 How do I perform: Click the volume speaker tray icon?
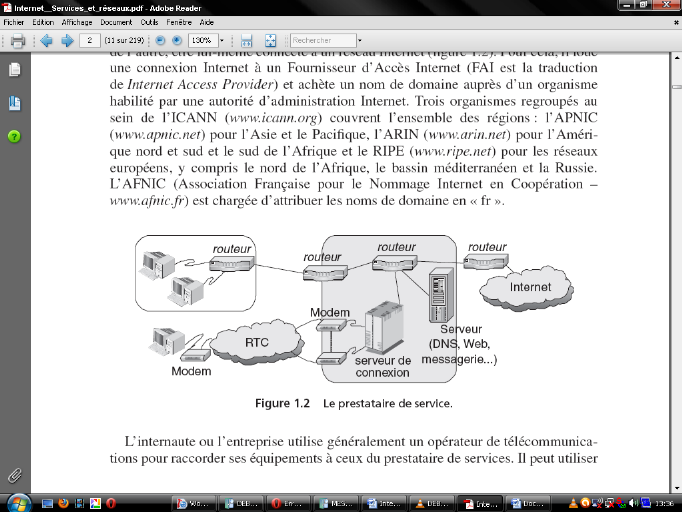(634, 503)
